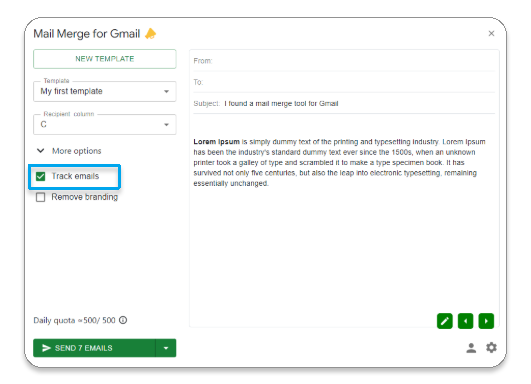Click the Mail Merge for Gmail title

coord(87,34)
